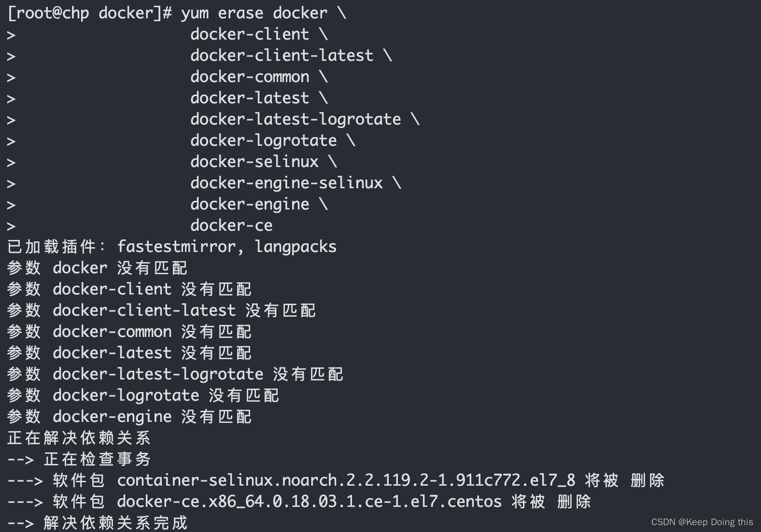The height and width of the screenshot is (532, 761).
Task: Click '删除' at end of container-selinux line
Action: pos(648,480)
